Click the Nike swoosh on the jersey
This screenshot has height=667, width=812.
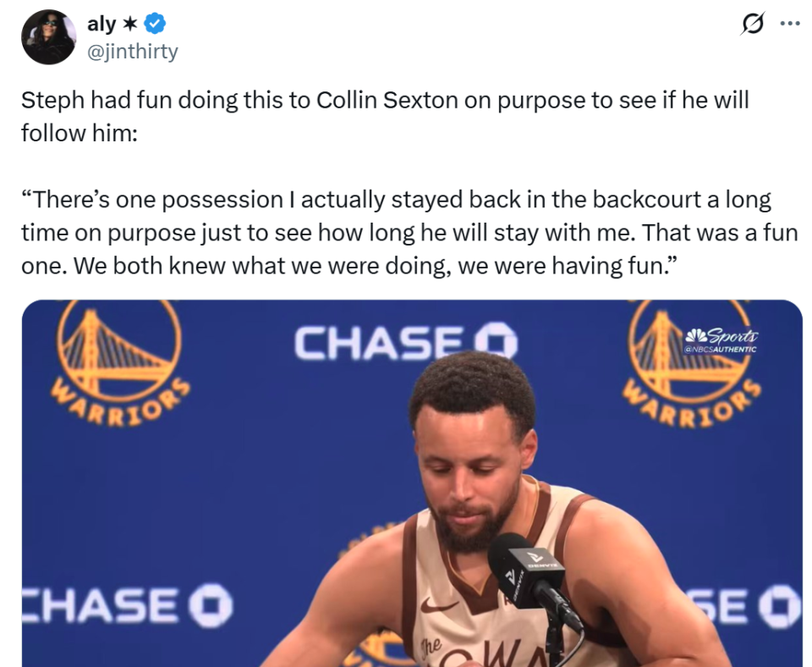[439, 605]
